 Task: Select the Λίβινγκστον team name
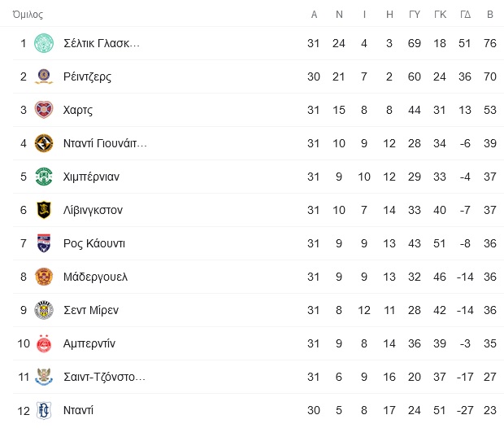click(93, 210)
